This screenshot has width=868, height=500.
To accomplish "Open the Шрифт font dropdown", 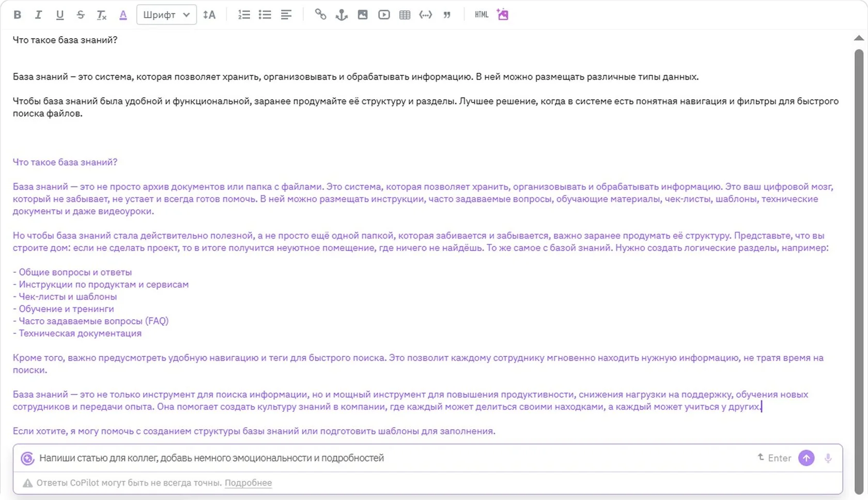I will [166, 15].
